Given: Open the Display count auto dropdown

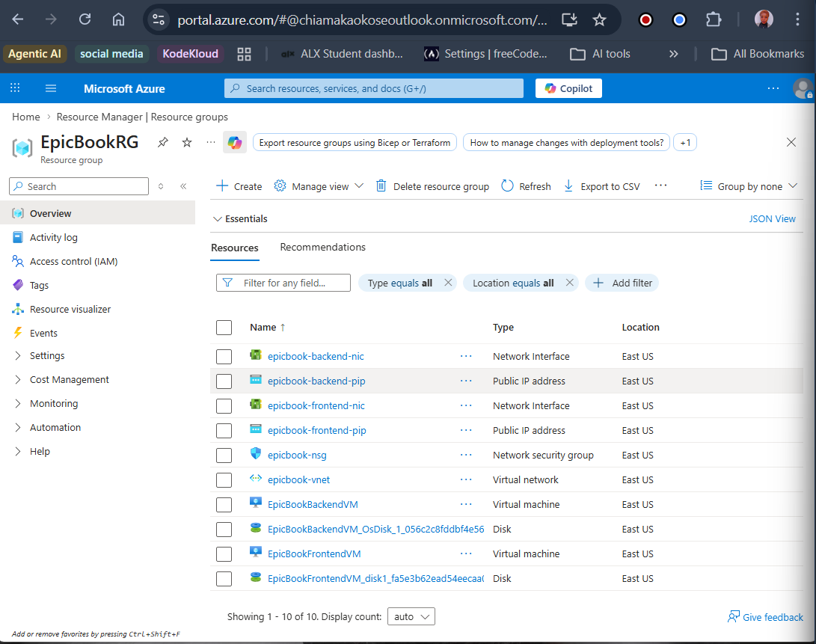Looking at the screenshot, I should click(411, 616).
